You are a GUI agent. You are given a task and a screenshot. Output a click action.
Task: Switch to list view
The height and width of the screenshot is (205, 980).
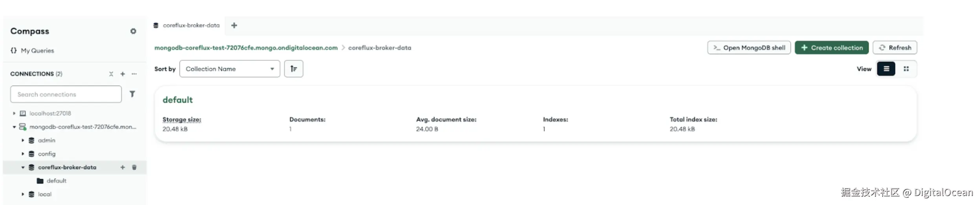pyautogui.click(x=886, y=69)
